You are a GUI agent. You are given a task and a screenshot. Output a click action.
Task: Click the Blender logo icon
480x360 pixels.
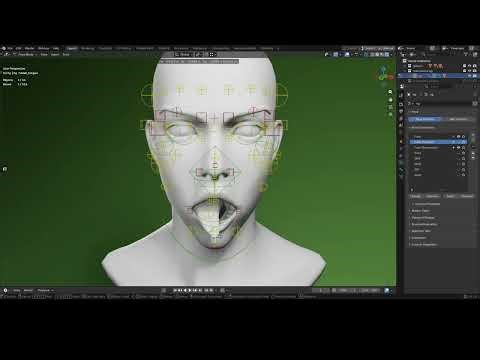(x=4, y=48)
